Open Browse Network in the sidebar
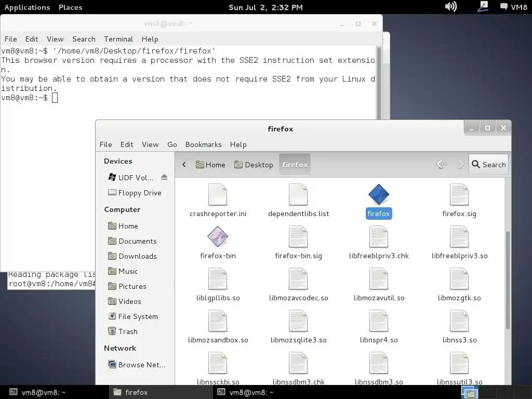The height and width of the screenshot is (399, 532). 137,365
